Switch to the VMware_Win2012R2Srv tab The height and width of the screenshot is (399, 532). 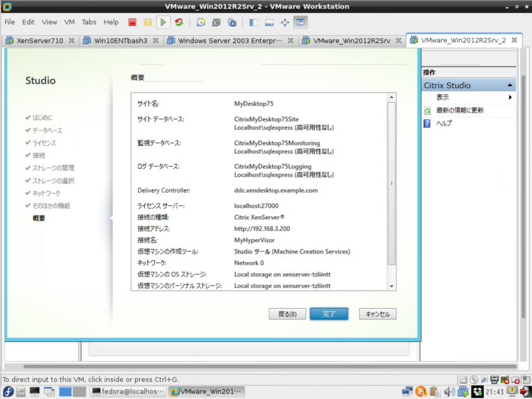point(352,41)
